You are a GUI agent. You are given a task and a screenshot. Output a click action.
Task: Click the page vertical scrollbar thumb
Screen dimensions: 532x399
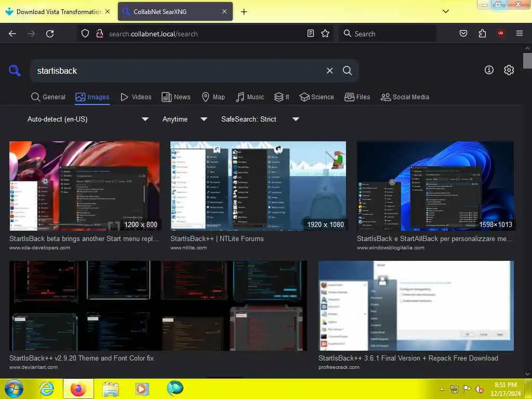pos(527,61)
